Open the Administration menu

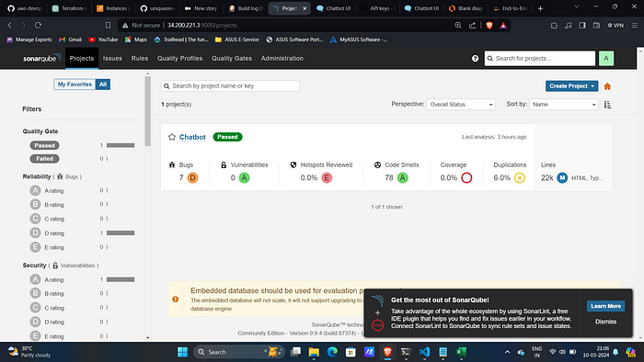(282, 58)
